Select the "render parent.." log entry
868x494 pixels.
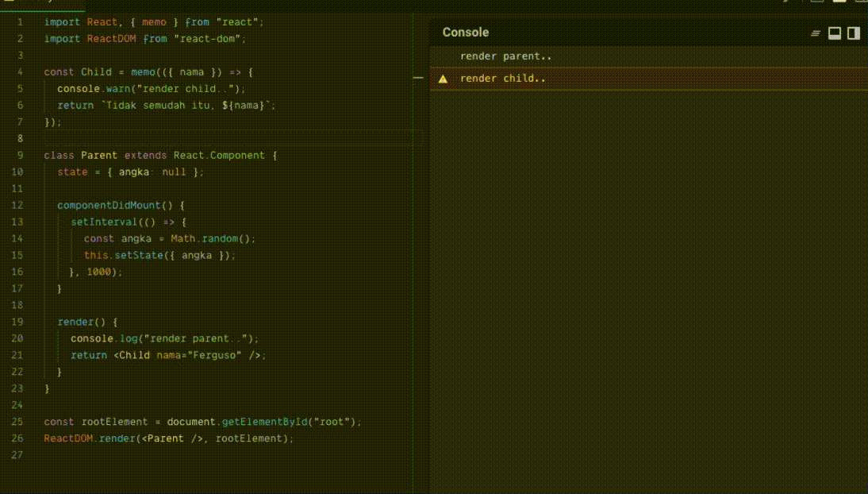click(505, 56)
